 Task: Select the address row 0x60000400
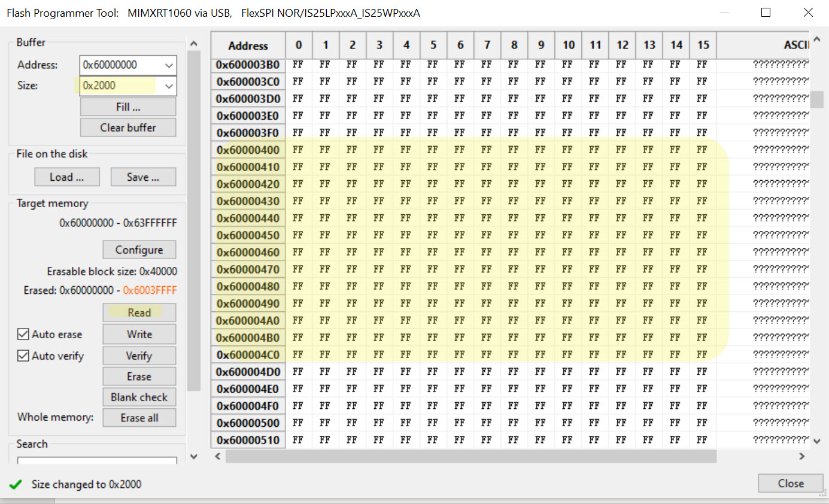[x=247, y=149]
